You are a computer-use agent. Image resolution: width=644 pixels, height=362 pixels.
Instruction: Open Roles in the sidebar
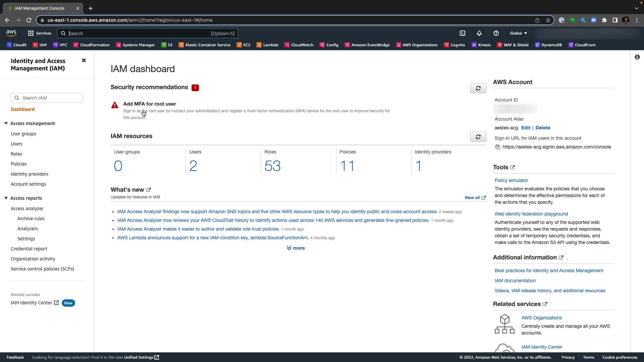click(x=16, y=154)
